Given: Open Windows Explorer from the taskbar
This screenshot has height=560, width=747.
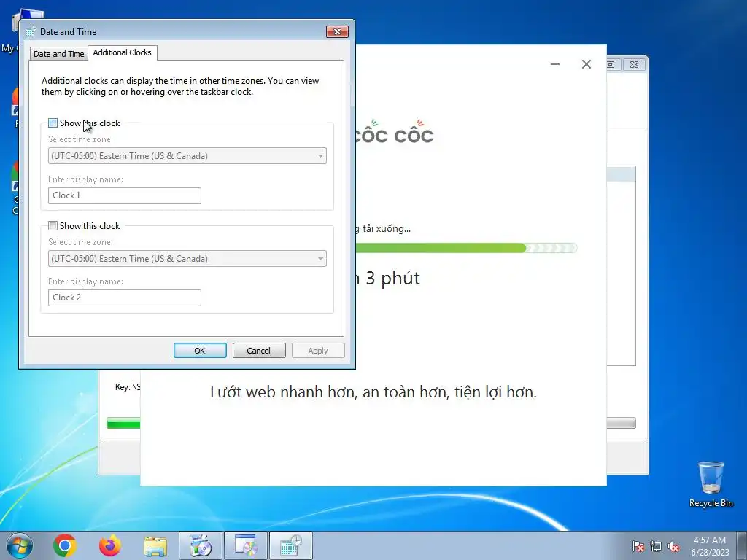Looking at the screenshot, I should tap(155, 546).
